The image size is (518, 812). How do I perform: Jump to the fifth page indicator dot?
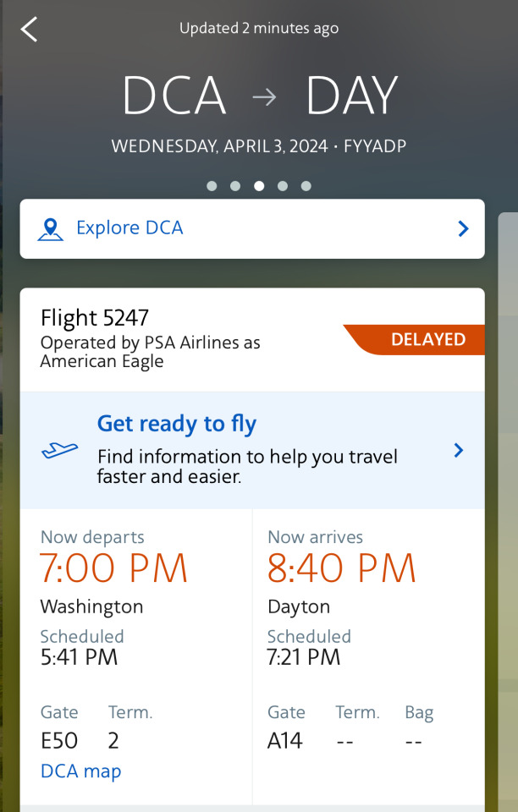(306, 186)
